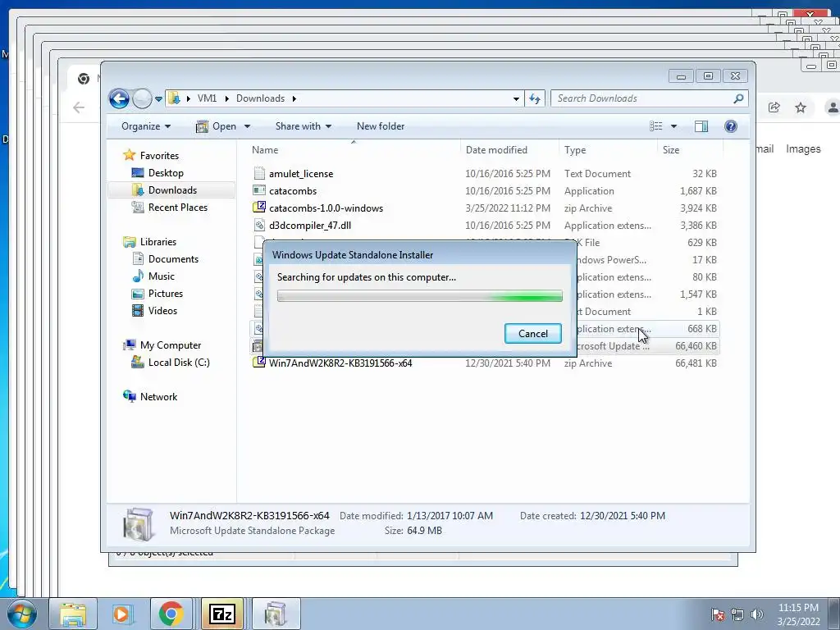Click the searching for updates progress bar
840x630 pixels.
(x=419, y=296)
